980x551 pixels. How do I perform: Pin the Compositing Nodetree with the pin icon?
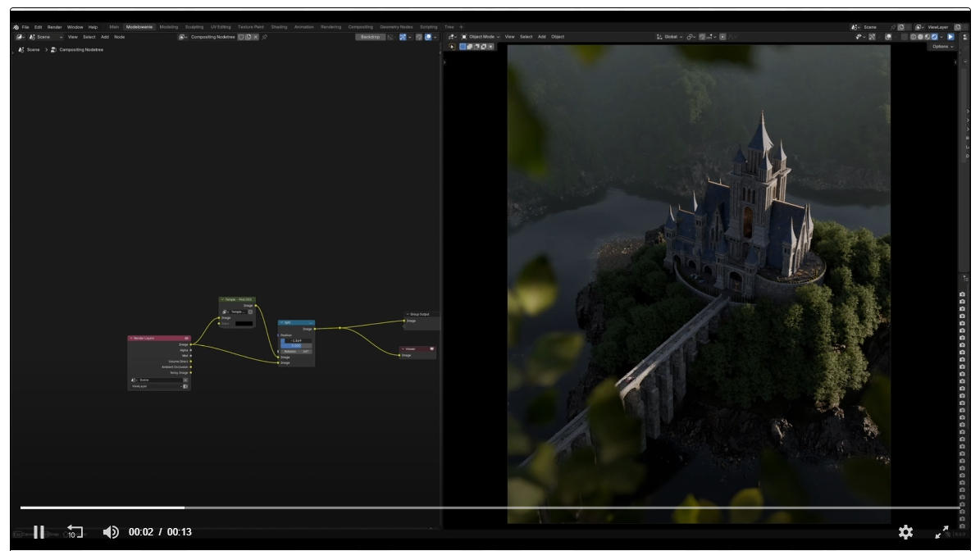pyautogui.click(x=265, y=38)
